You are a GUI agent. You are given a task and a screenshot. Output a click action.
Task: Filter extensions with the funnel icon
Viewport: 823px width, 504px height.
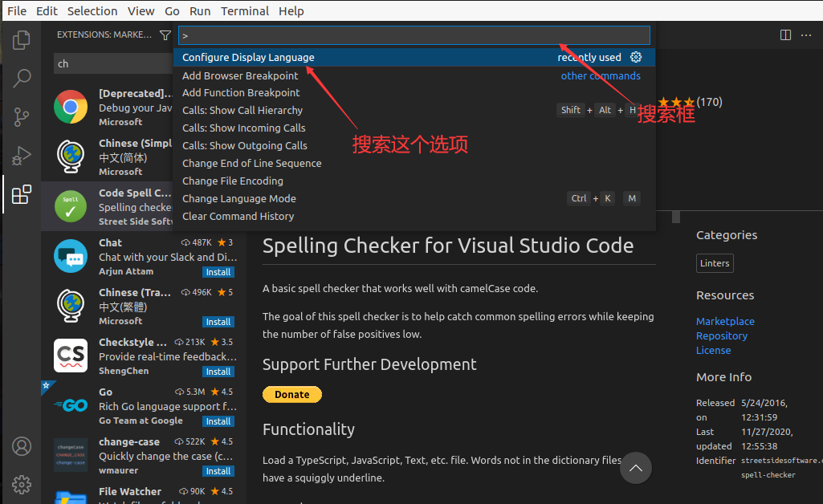[165, 35]
